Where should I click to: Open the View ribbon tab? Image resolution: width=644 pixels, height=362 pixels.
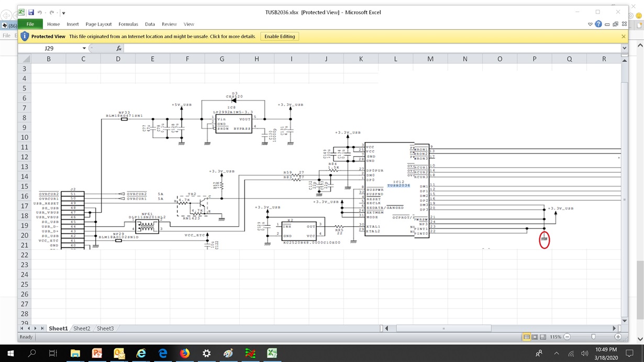click(189, 24)
